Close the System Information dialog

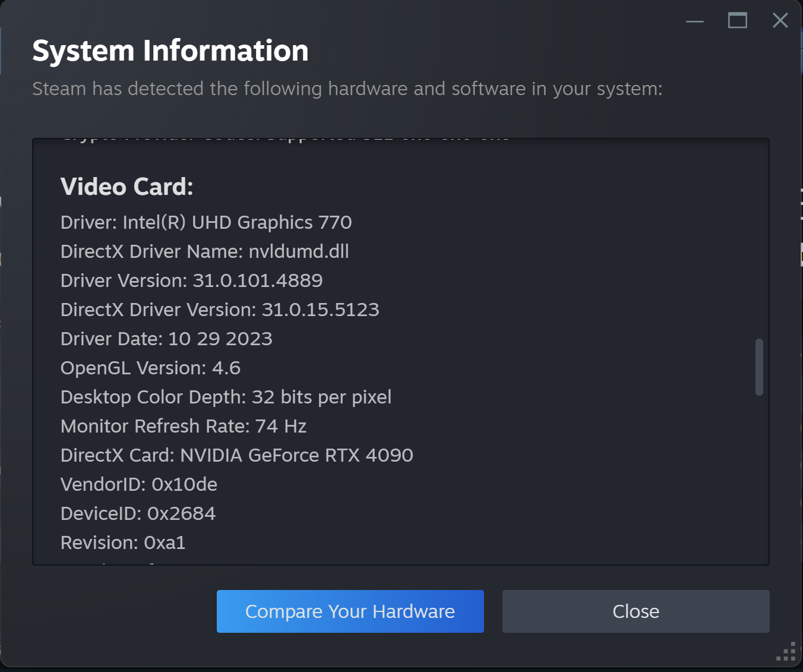click(x=636, y=611)
